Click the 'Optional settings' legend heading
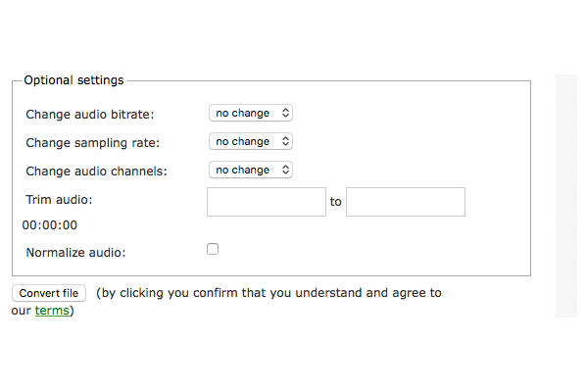Image resolution: width=588 pixels, height=392 pixels. (x=74, y=80)
